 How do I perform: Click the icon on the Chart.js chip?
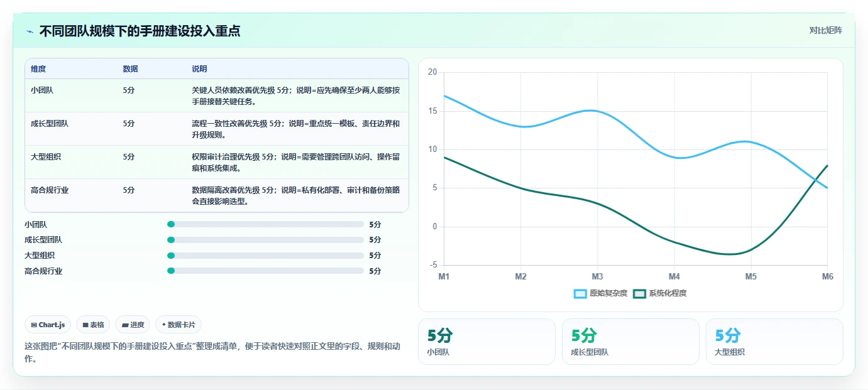[x=34, y=325]
